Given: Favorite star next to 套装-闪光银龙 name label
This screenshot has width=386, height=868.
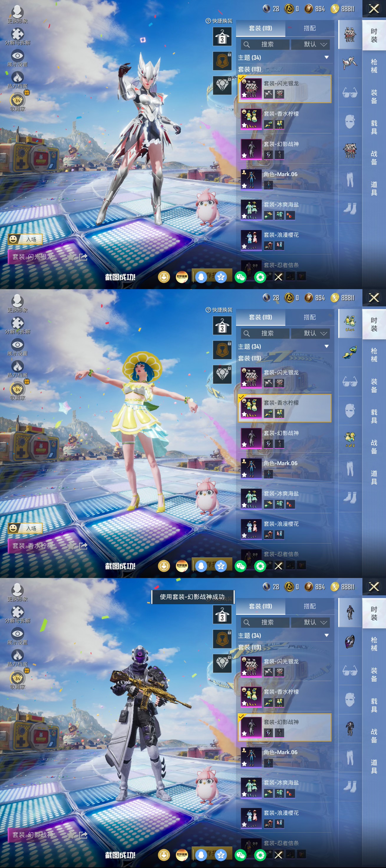Looking at the screenshot, I should (71, 257).
